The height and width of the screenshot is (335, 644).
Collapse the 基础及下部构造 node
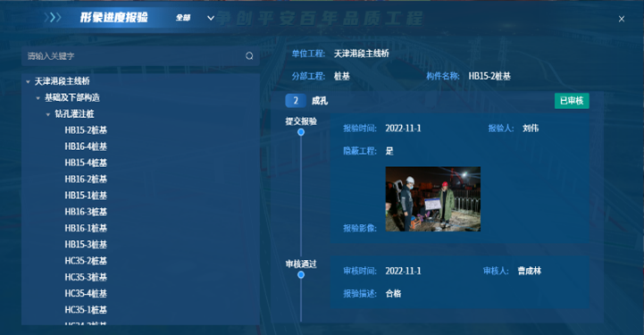pyautogui.click(x=38, y=97)
